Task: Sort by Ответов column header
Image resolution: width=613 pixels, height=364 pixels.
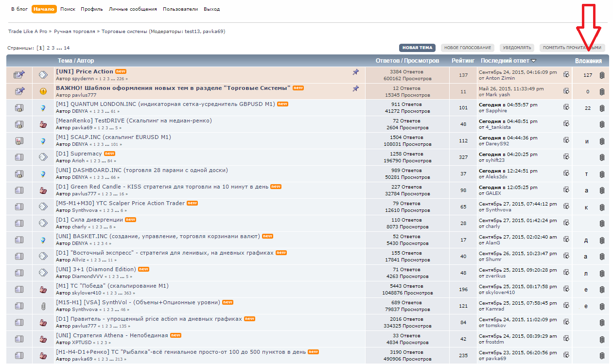Action: click(389, 61)
